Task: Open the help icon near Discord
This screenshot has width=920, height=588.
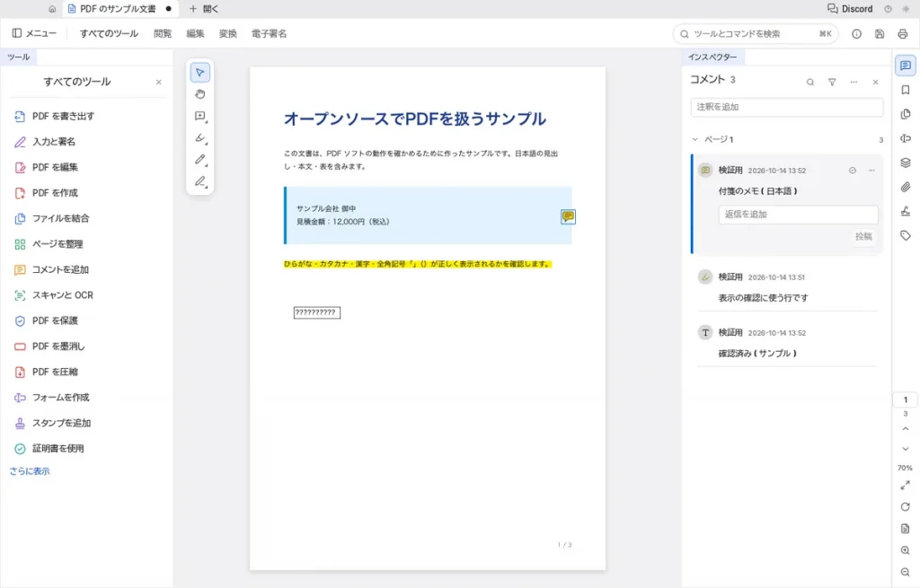Action: 888,9
